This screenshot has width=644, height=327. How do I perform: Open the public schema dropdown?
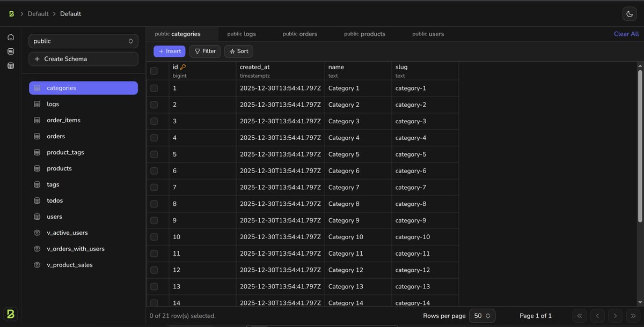click(x=83, y=41)
